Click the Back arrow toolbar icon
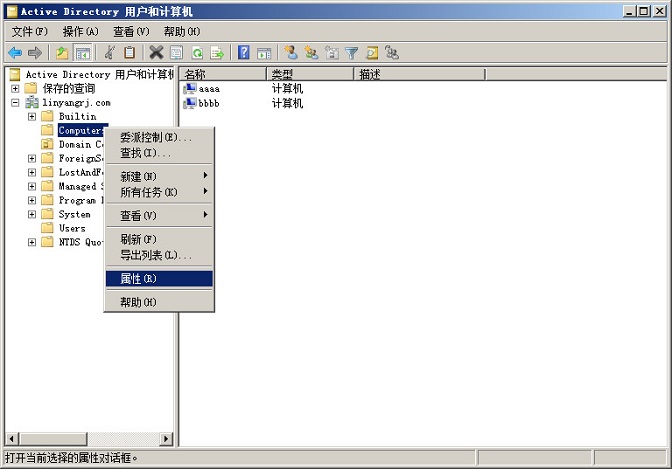672x469 pixels. pos(15,53)
